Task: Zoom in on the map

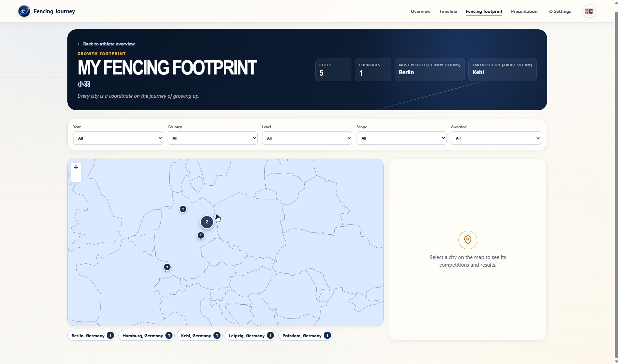Action: point(76,167)
